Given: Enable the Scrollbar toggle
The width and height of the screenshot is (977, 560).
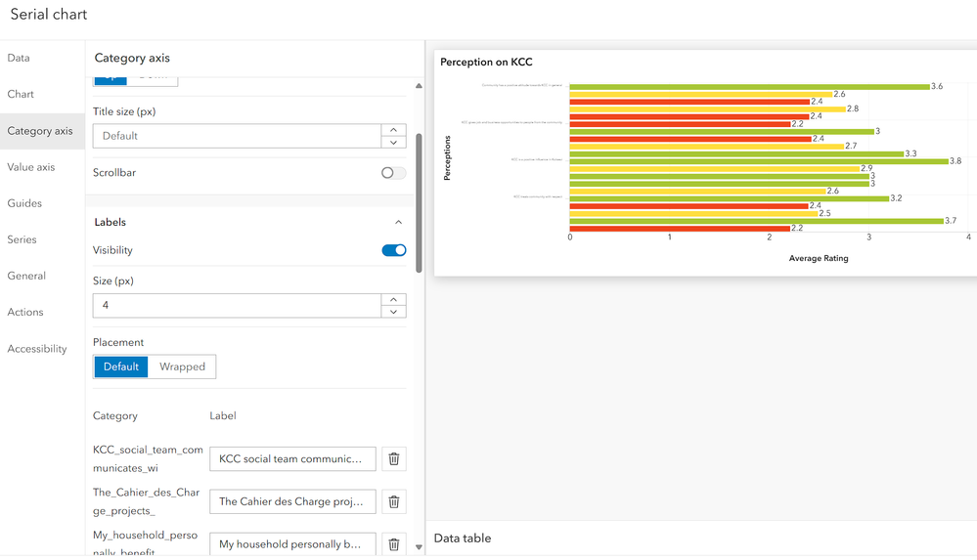Looking at the screenshot, I should (393, 173).
